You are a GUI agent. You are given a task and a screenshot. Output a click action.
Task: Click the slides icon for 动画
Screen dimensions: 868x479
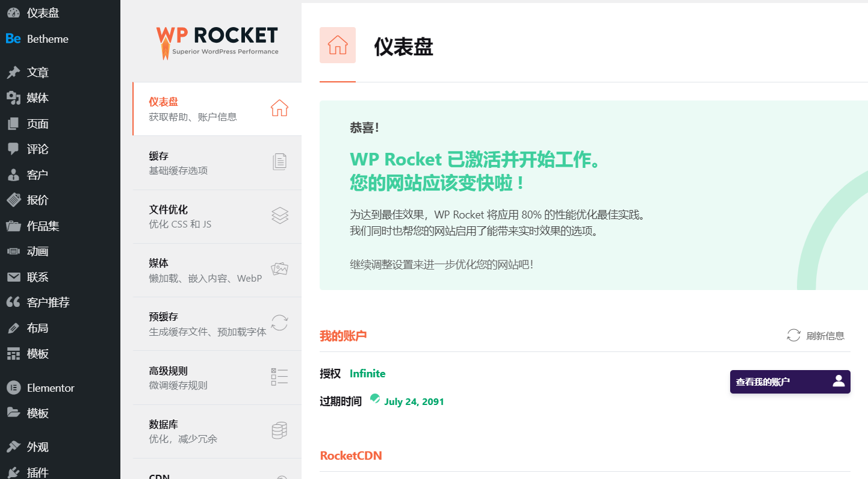13,252
